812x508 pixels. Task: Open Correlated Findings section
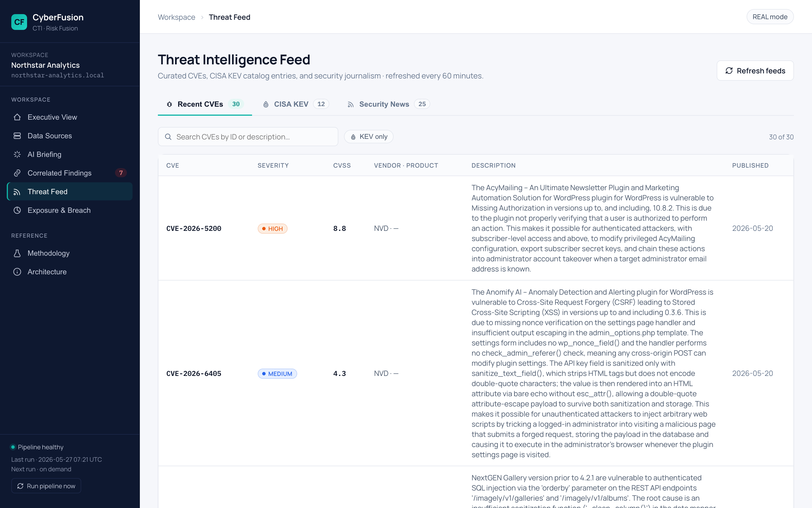69,173
